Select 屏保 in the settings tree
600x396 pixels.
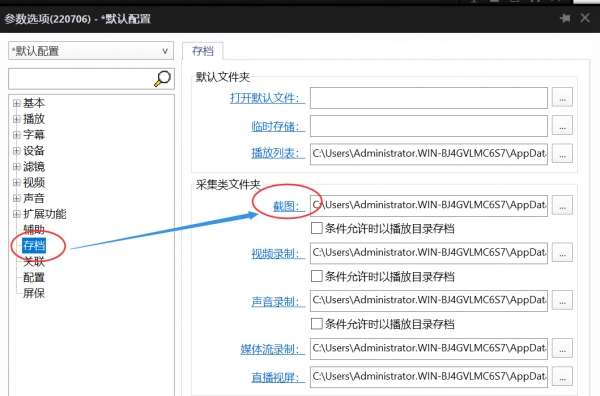coord(34,293)
